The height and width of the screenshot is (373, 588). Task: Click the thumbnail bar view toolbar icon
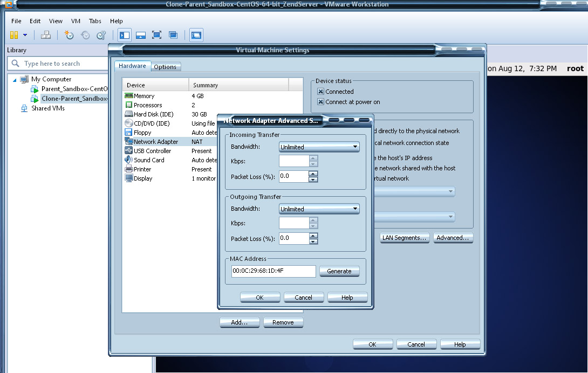pos(141,35)
